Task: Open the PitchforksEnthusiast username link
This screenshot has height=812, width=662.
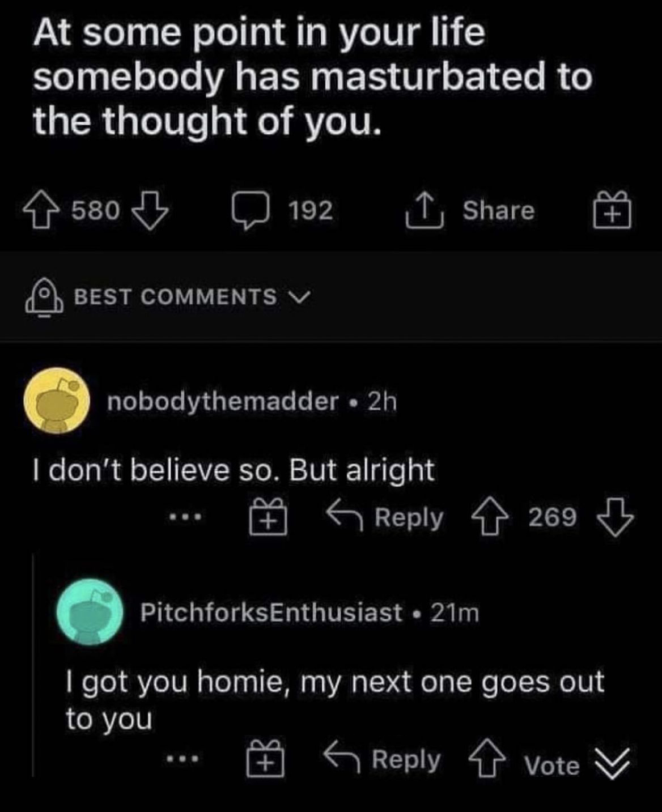Action: click(271, 612)
